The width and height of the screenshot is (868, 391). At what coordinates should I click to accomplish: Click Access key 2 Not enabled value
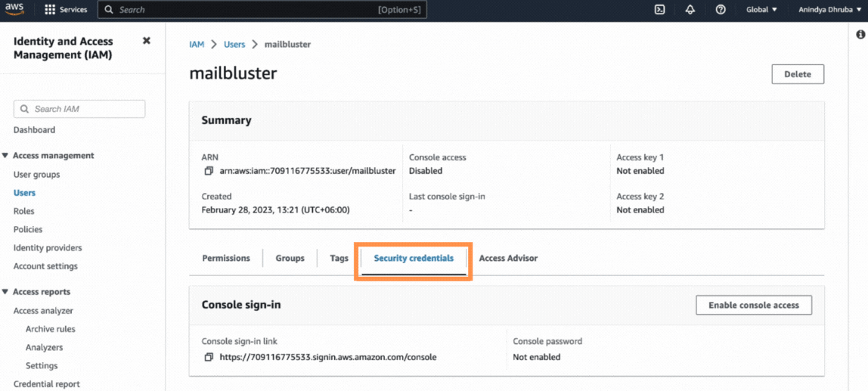point(640,210)
